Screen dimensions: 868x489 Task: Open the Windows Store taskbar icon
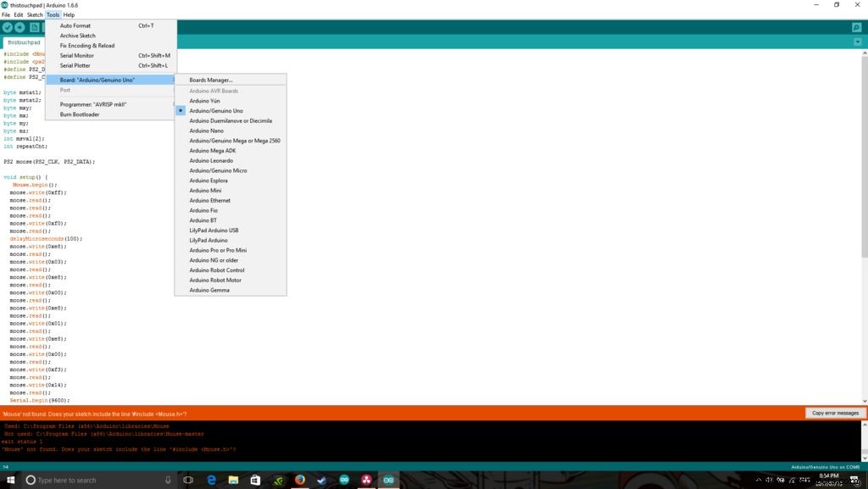[254, 480]
